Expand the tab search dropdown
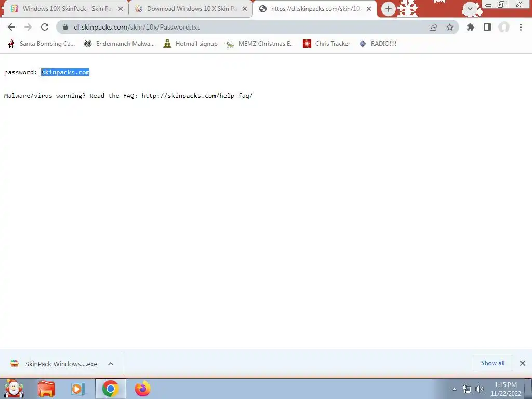Image resolution: width=532 pixels, height=399 pixels. point(470,8)
